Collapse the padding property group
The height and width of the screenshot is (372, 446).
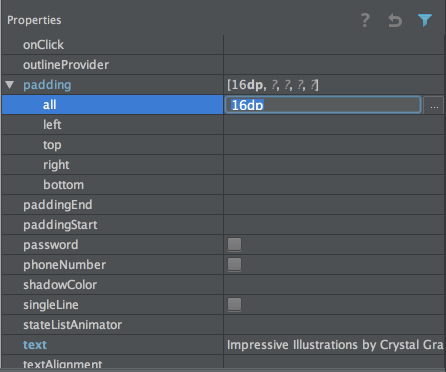(x=10, y=85)
